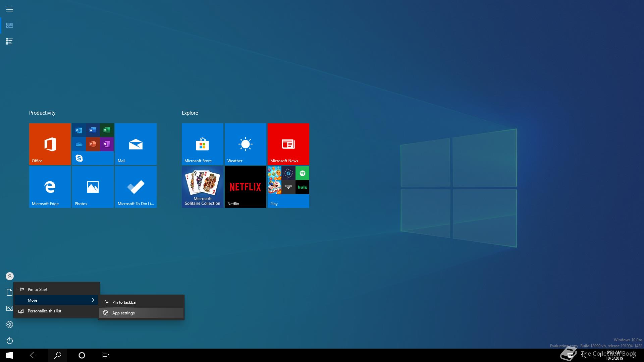Open OneDrive in the Office folder tile
Image resolution: width=644 pixels, height=362 pixels.
pos(79,144)
